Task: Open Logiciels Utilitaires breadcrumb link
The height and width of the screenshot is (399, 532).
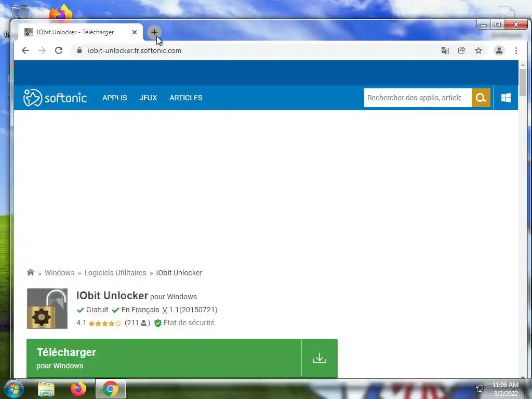Action: tap(115, 273)
